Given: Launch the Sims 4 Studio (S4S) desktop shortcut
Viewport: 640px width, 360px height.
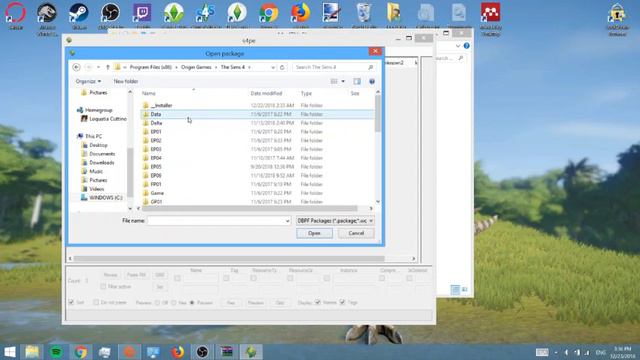Looking at the screenshot, I should (x=206, y=13).
